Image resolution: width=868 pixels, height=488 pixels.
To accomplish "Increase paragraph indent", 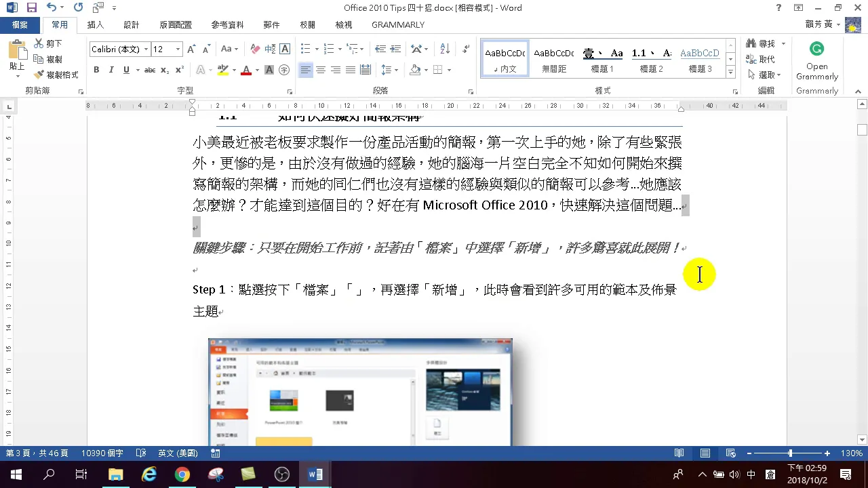I will tap(395, 49).
